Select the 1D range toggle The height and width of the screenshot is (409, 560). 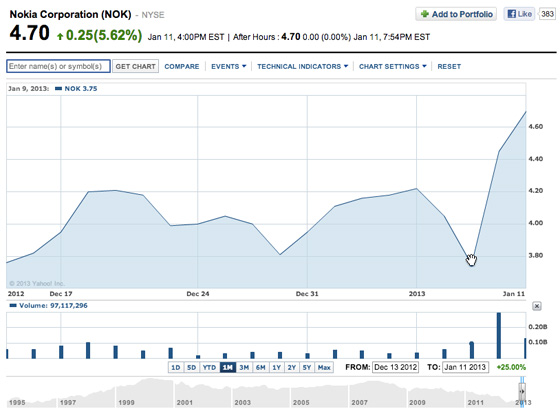pyautogui.click(x=176, y=367)
